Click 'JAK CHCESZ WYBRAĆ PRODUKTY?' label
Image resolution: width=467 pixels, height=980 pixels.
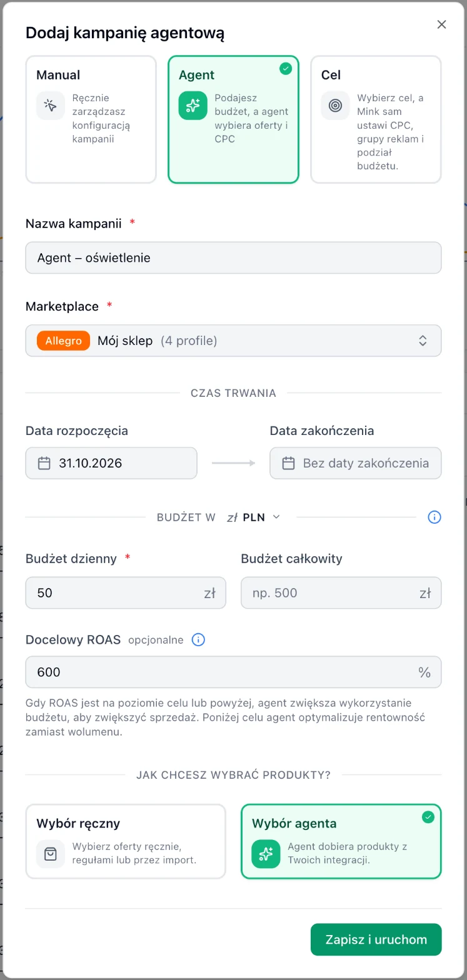pos(233,775)
